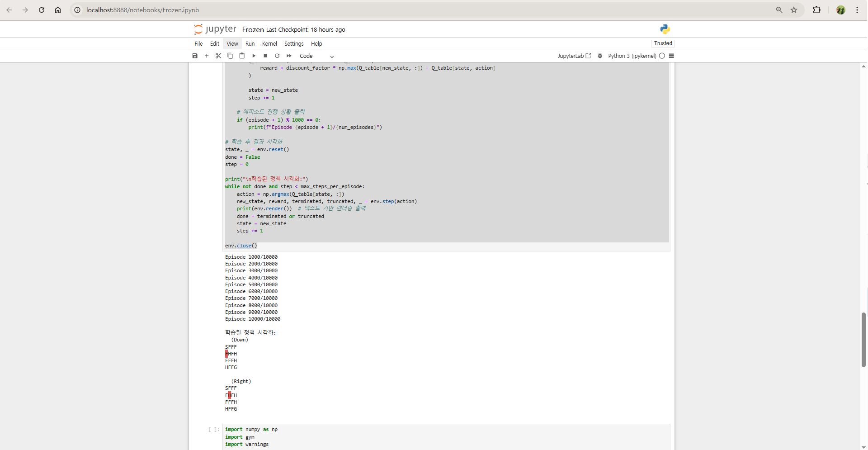Screen dimensions: 868x450
Task: Click the vertical scrollbar thumb of the notebook
Action: click(x=863, y=340)
